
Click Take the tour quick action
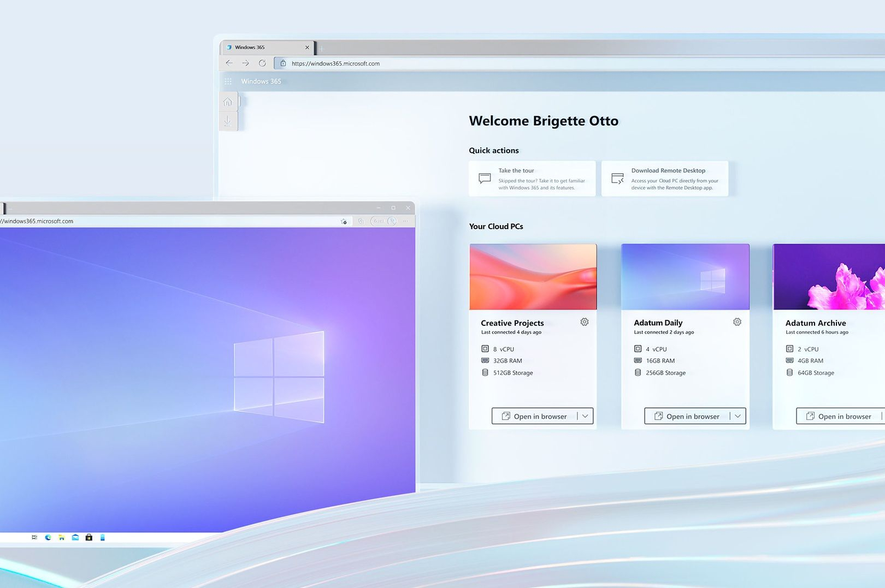tap(532, 179)
